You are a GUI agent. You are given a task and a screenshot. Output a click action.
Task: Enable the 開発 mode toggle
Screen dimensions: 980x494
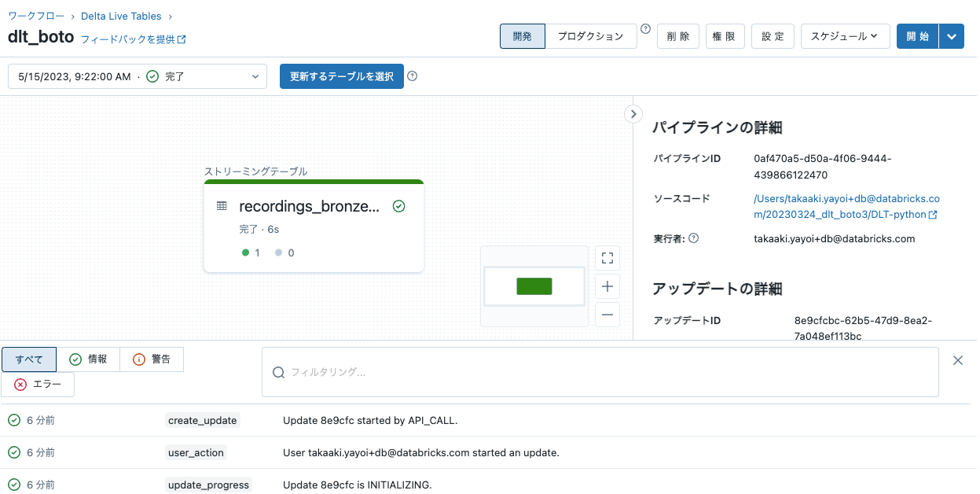click(x=523, y=35)
